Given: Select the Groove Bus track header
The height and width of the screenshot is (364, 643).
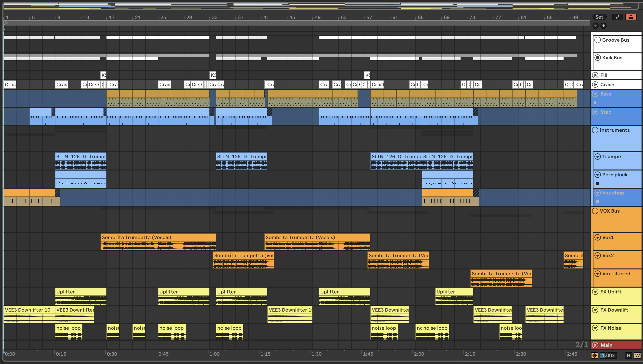Looking at the screenshot, I should (617, 44).
